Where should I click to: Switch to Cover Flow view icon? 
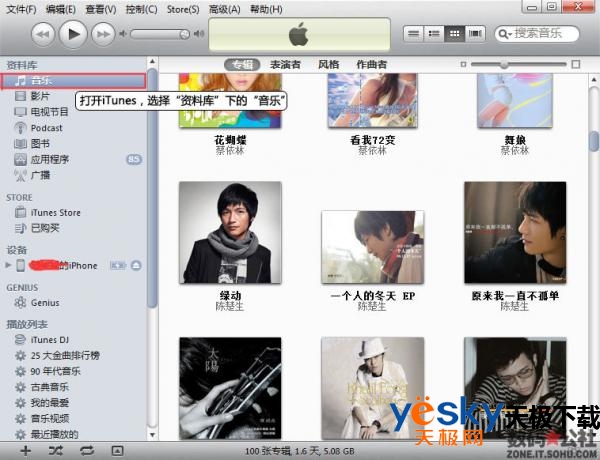click(475, 34)
